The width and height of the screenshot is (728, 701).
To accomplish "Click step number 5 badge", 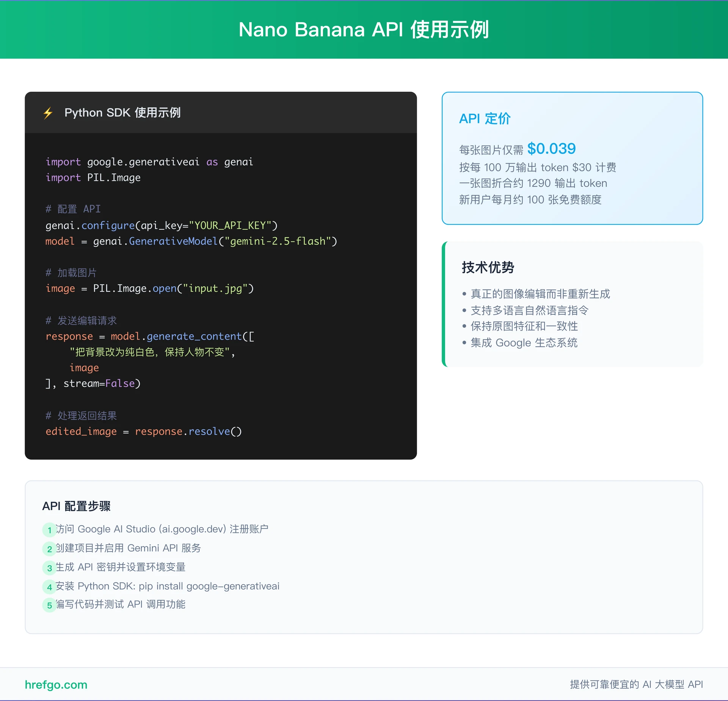I will [49, 605].
